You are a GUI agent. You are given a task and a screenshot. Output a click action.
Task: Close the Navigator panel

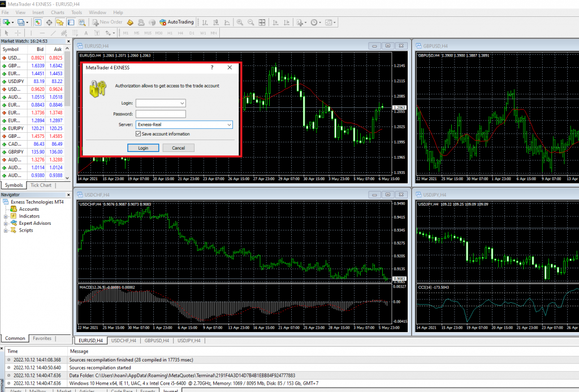point(68,195)
